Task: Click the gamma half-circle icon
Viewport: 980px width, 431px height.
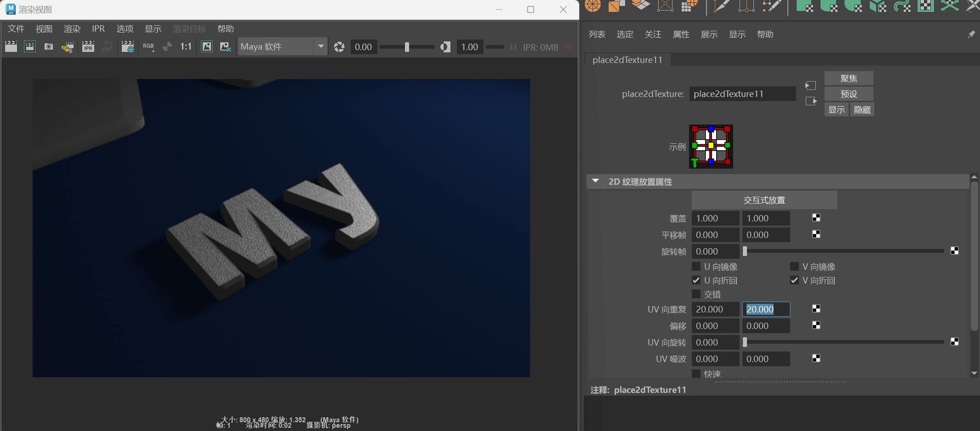Action: [x=445, y=47]
